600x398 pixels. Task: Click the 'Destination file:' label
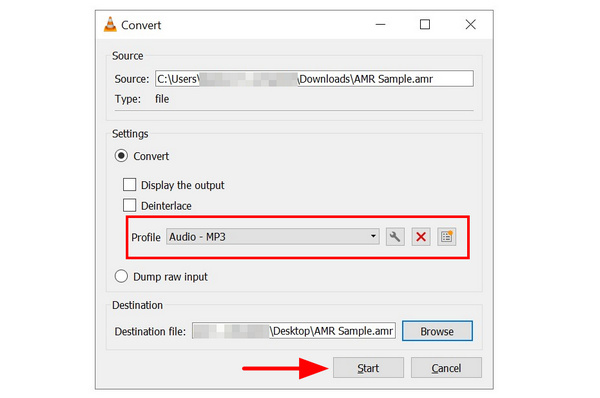pos(150,331)
